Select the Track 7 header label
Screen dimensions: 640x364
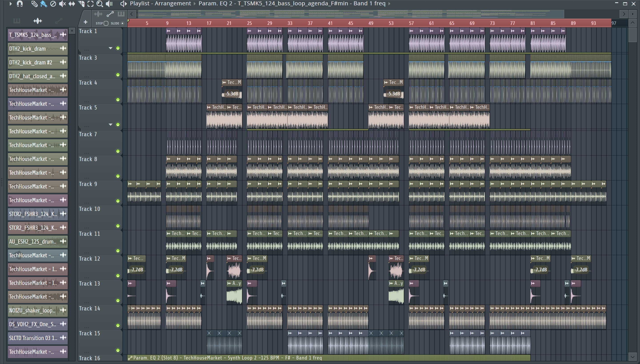(x=88, y=134)
